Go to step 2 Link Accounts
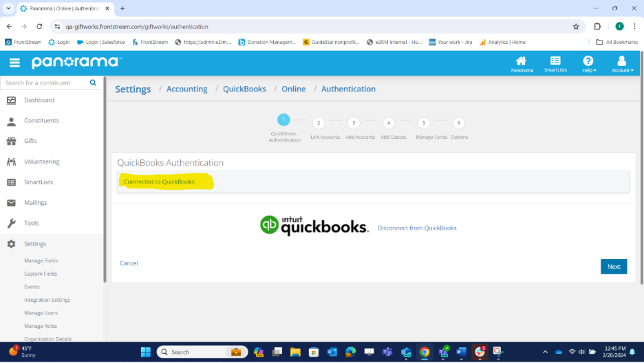This screenshot has height=363, width=644. coord(319,123)
